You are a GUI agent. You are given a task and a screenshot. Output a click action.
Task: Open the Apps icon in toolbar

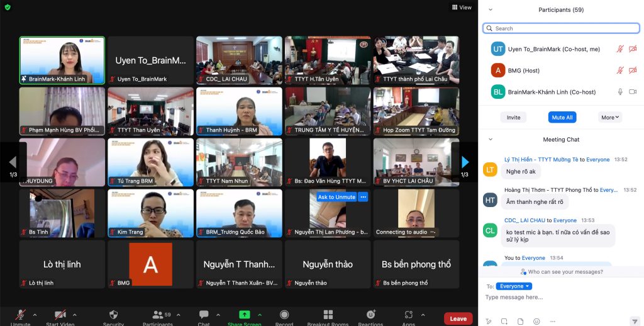pyautogui.click(x=408, y=315)
